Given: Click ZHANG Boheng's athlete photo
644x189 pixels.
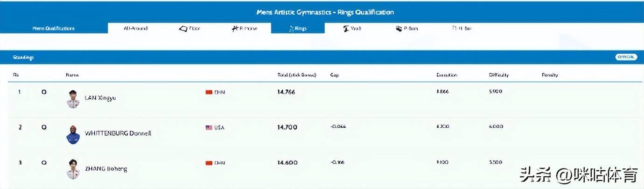Looking at the screenshot, I should (73, 169).
